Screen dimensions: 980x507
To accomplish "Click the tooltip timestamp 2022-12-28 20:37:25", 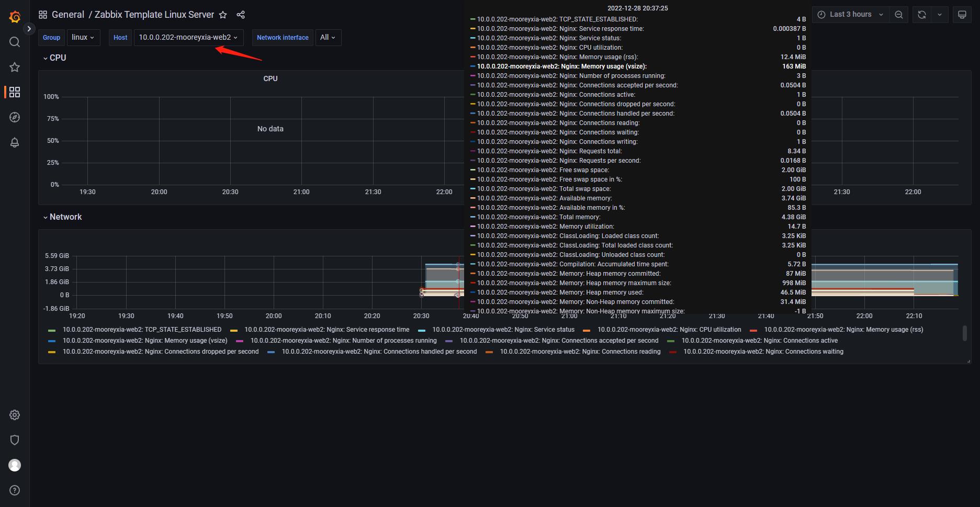I will 637,8.
